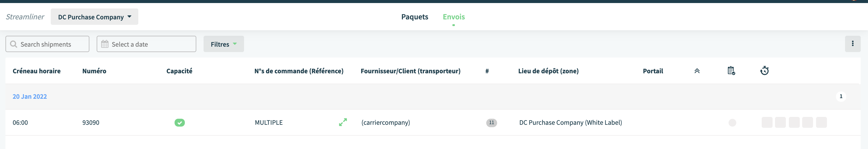
Task: Expand the Filtres dropdown
Action: click(223, 44)
